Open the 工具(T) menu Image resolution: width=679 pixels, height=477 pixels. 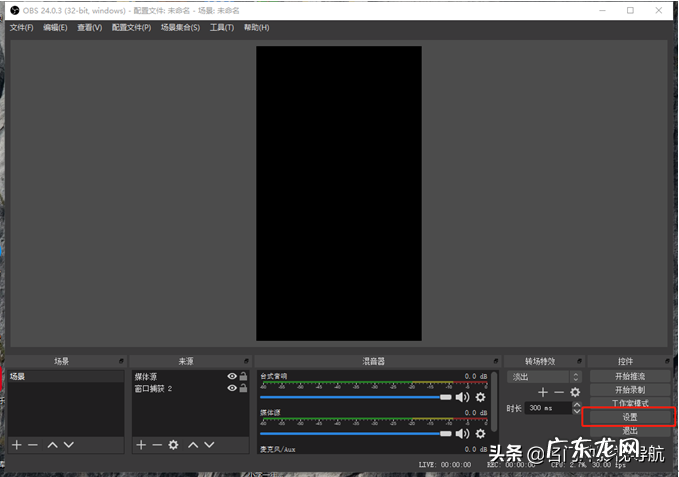[x=221, y=28]
